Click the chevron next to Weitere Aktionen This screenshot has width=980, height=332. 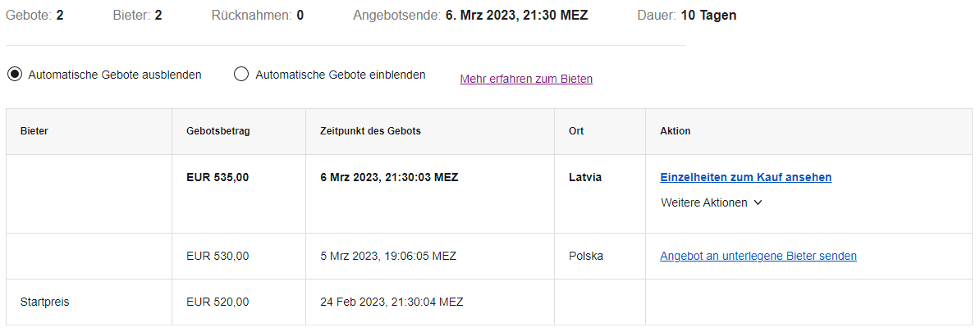758,202
